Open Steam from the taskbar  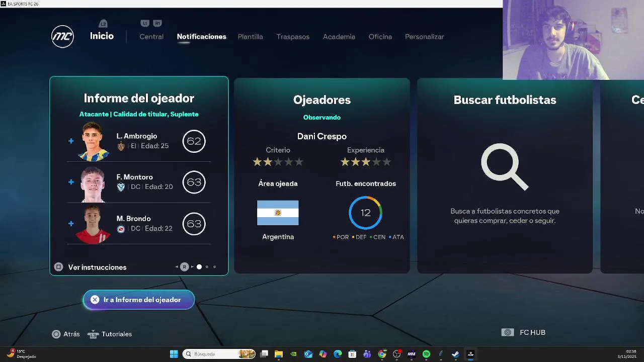pos(455,354)
